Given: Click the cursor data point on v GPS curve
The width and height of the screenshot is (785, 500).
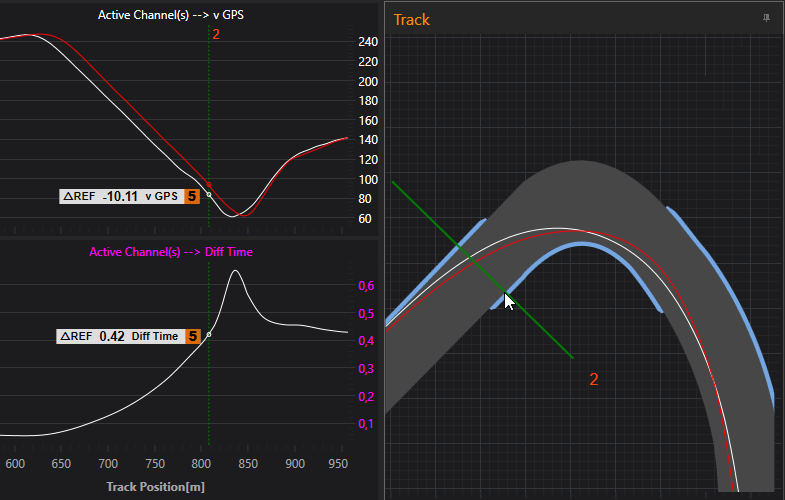Looking at the screenshot, I should (x=208, y=181).
